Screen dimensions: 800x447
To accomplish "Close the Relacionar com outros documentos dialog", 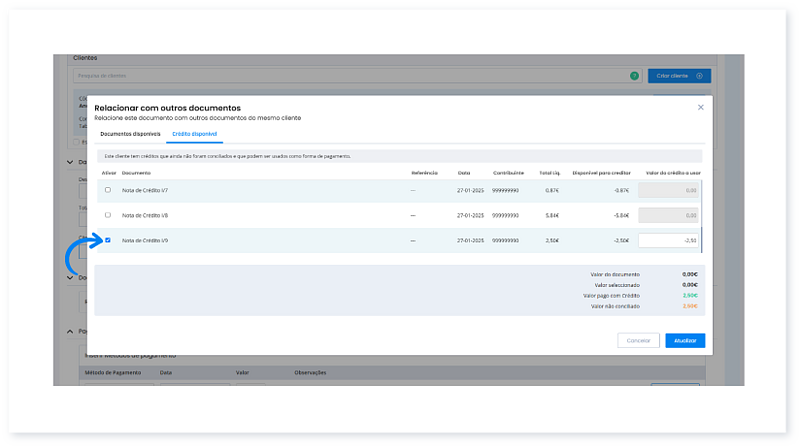I will [x=700, y=106].
